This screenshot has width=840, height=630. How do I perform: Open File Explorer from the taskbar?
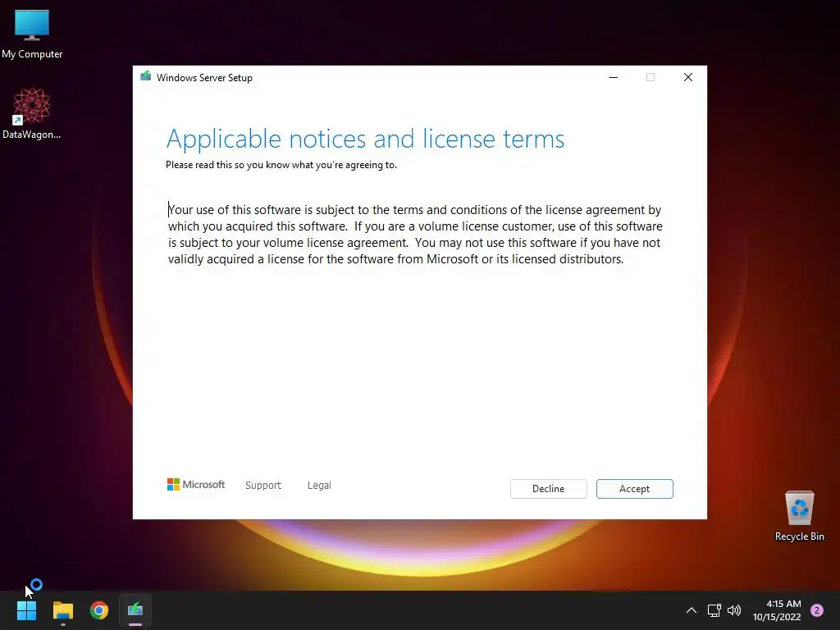pos(63,610)
